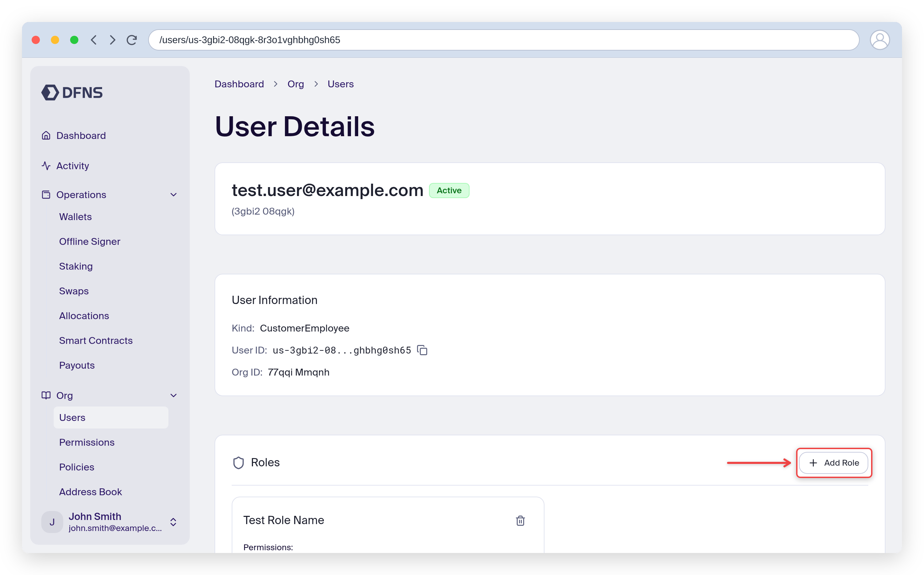Select Users in sidebar

pos(111,417)
